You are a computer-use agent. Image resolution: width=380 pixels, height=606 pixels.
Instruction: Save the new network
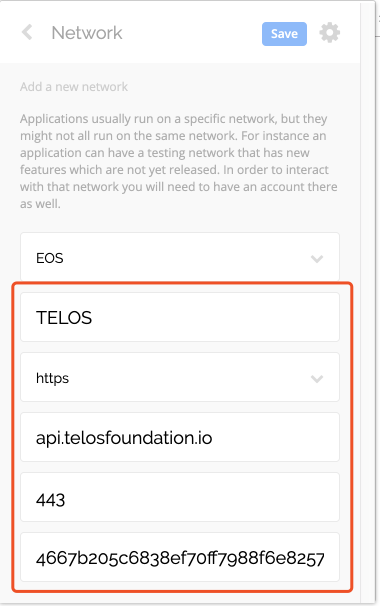tap(284, 34)
